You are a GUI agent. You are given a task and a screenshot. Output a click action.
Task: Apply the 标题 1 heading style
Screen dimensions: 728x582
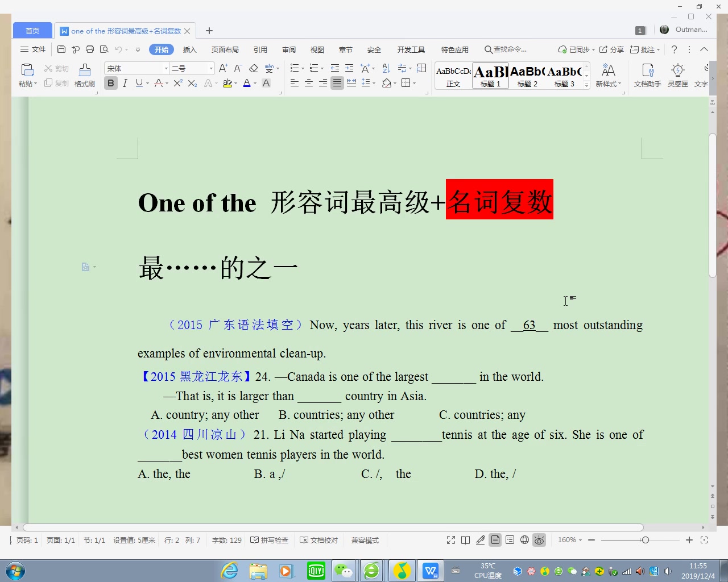pyautogui.click(x=490, y=76)
